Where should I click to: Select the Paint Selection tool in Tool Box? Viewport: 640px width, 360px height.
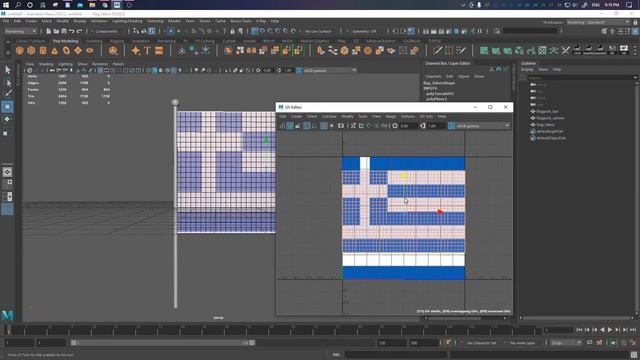(7, 94)
